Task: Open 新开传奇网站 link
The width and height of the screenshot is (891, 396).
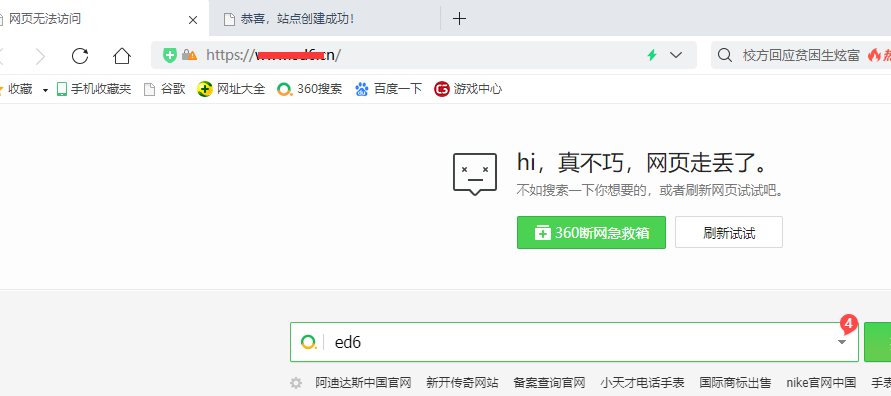Action: (462, 382)
